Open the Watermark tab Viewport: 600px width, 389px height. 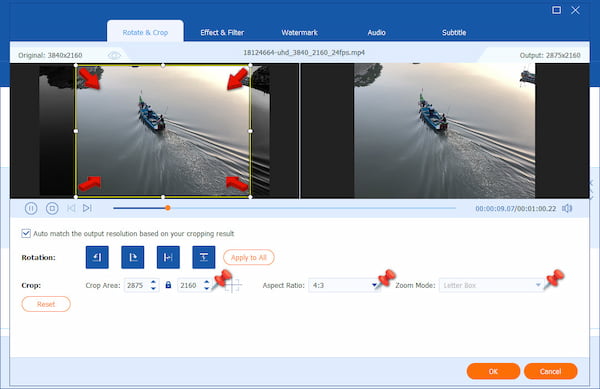[x=300, y=33]
